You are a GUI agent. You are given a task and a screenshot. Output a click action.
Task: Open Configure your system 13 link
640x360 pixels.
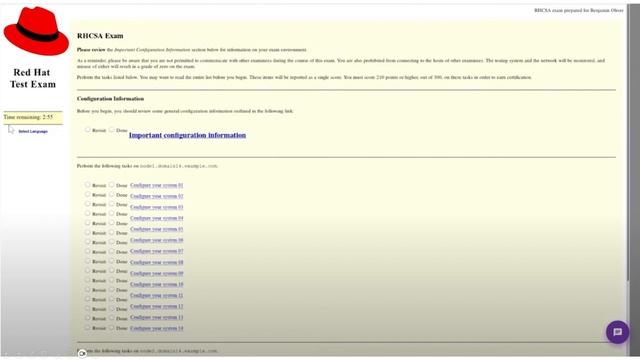(157, 318)
